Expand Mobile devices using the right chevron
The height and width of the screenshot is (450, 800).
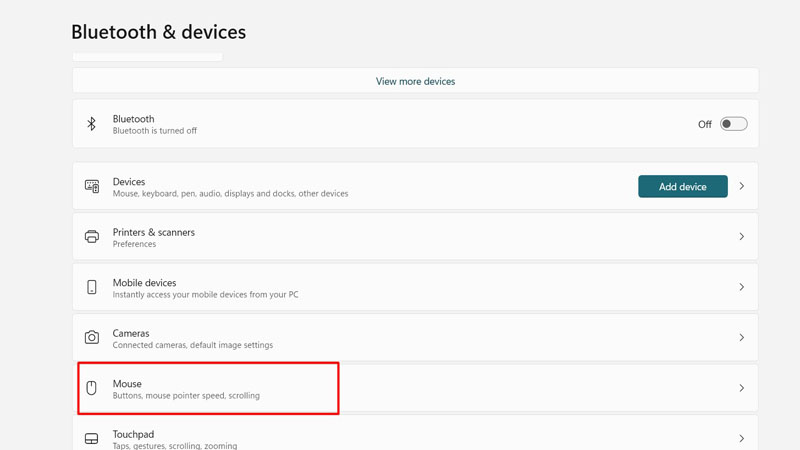742,287
